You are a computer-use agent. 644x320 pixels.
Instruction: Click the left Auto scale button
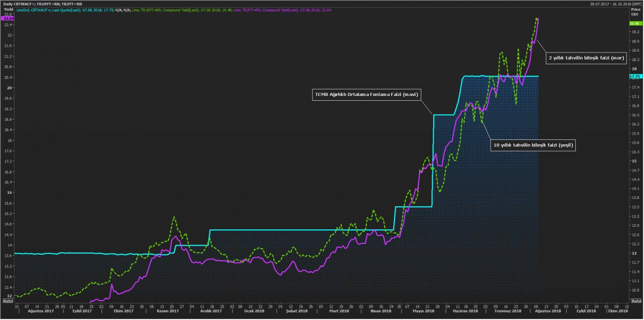click(x=7, y=301)
